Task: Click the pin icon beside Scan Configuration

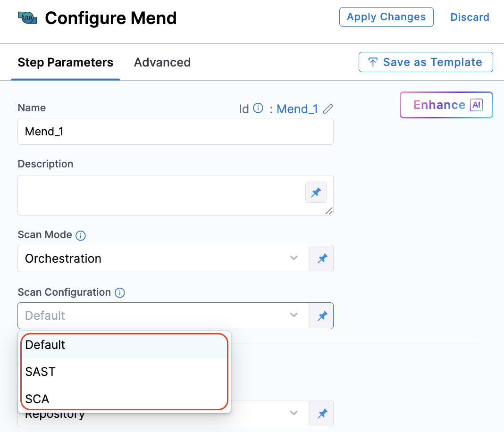Action: [322, 316]
